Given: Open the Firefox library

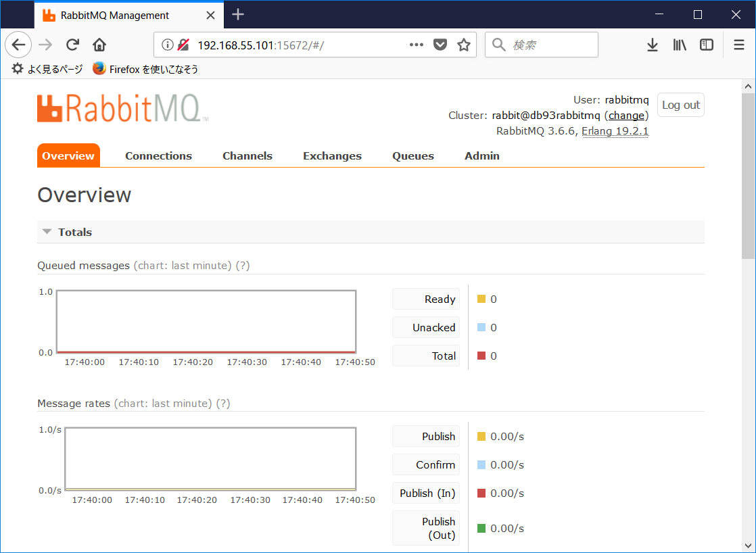Looking at the screenshot, I should [x=680, y=45].
